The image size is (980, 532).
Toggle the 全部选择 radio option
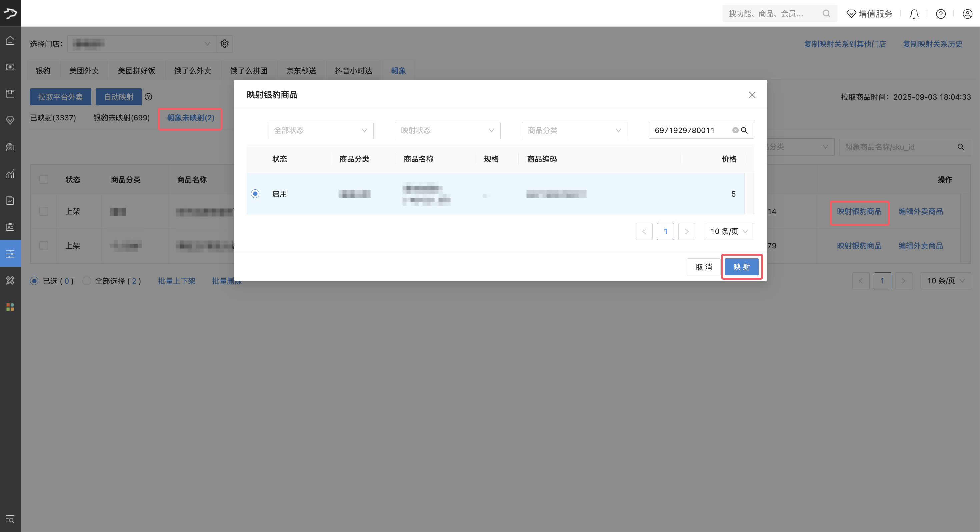87,281
